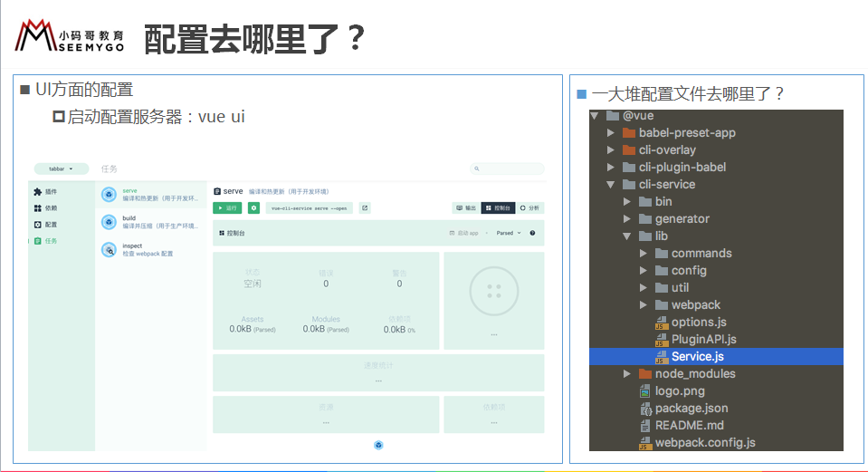
Task: Click the 小码哥教育 SEEMYGO logo
Action: pyautogui.click(x=70, y=36)
